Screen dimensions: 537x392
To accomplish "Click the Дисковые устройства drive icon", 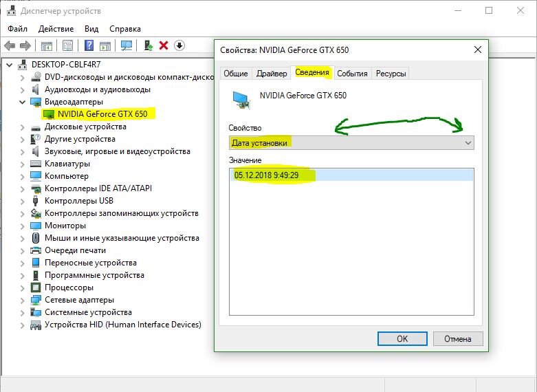I will click(x=36, y=127).
